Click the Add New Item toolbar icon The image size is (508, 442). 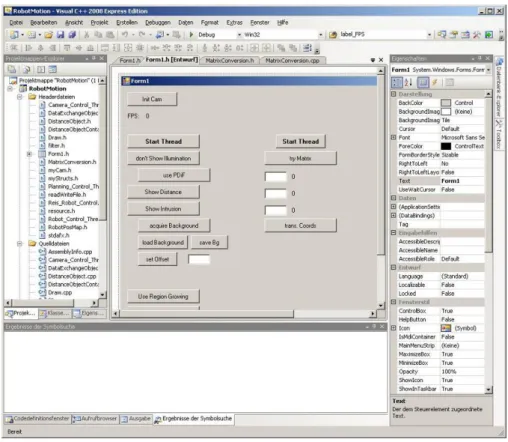pos(32,34)
